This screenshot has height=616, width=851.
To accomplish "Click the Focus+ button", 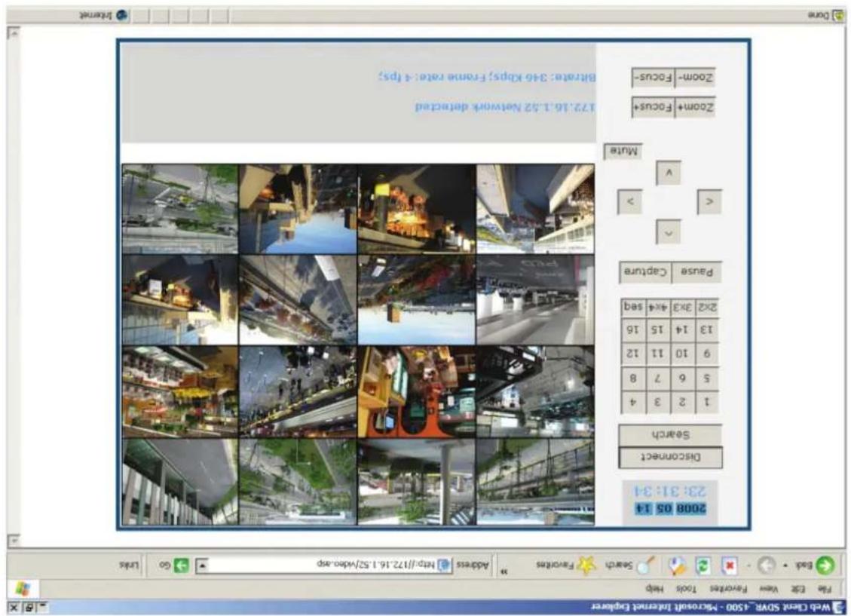I will 653,107.
